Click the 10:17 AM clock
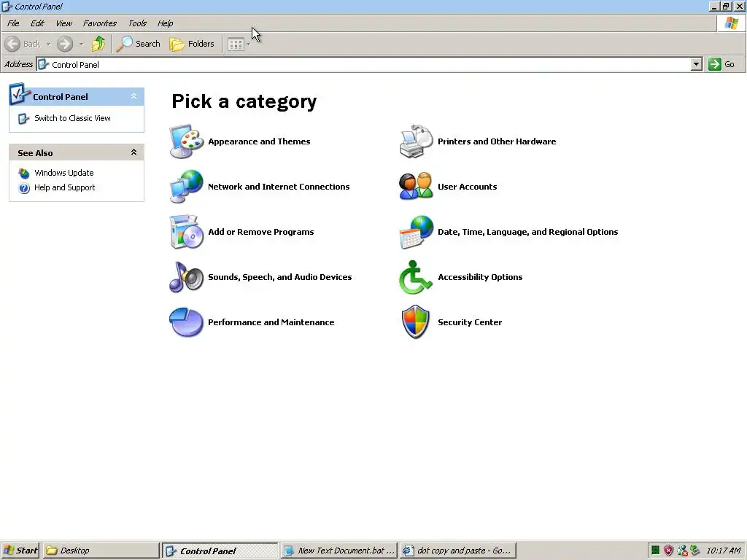The height and width of the screenshot is (560, 747). [724, 551]
